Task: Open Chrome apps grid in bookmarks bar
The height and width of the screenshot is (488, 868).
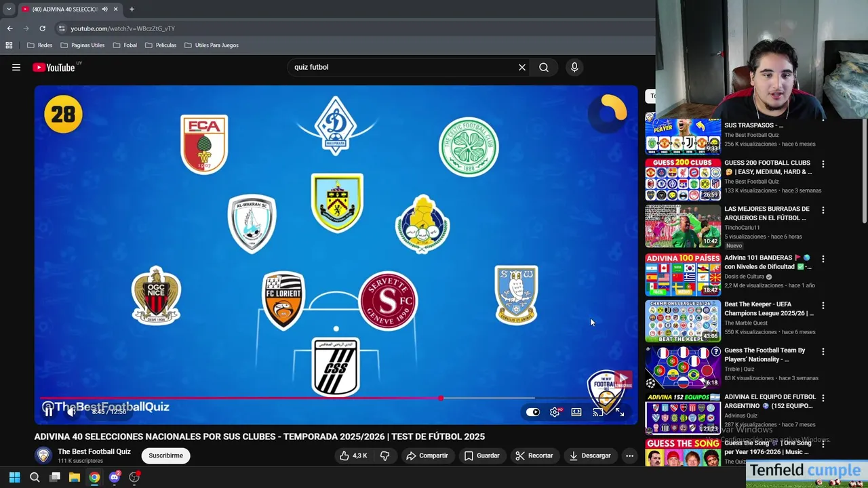Action: click(9, 45)
